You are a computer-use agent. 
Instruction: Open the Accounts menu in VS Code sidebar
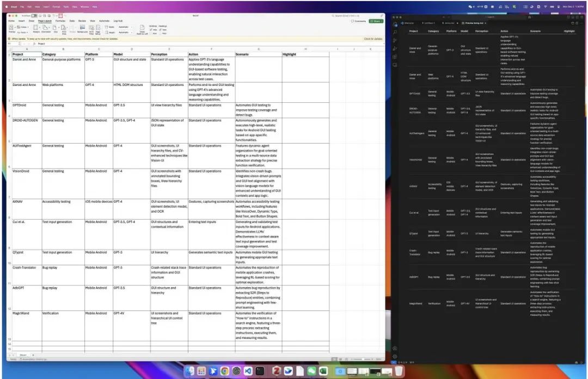coord(395,349)
